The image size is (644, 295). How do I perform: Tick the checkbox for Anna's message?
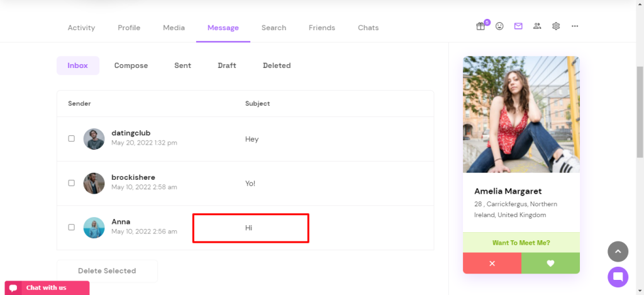click(72, 227)
